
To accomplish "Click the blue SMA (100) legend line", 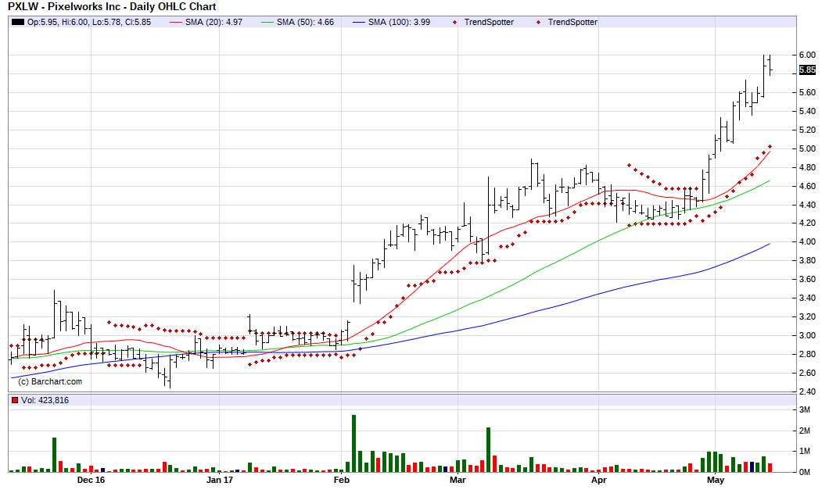I will [x=359, y=22].
